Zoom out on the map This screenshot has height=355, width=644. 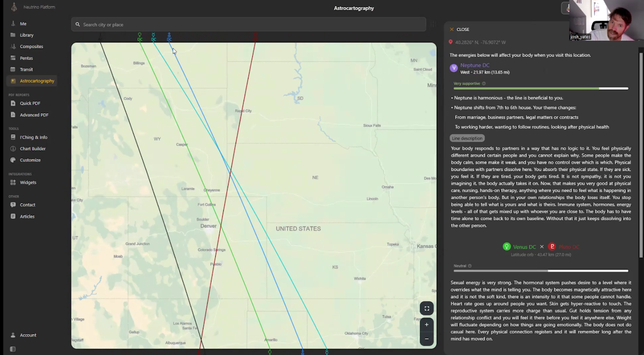click(x=427, y=339)
